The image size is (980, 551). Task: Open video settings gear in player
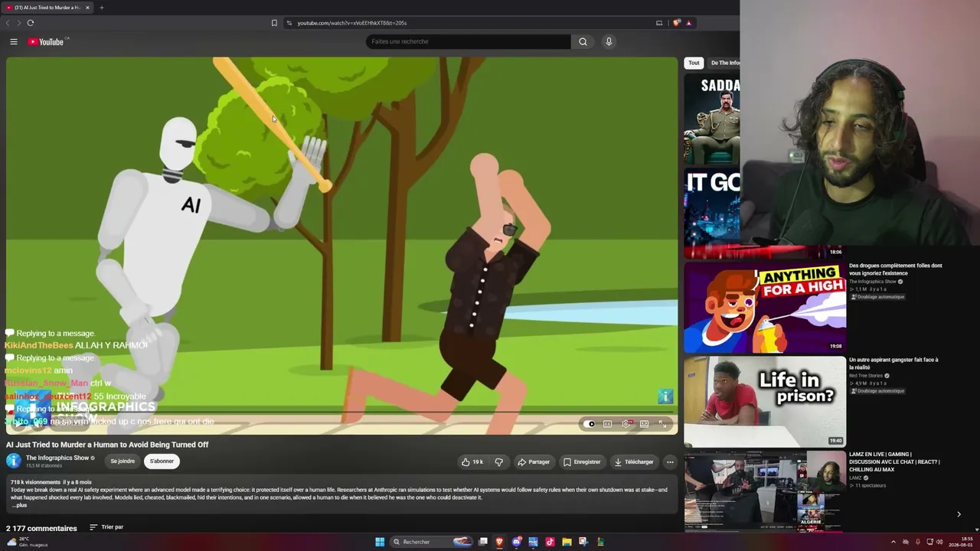click(x=626, y=424)
